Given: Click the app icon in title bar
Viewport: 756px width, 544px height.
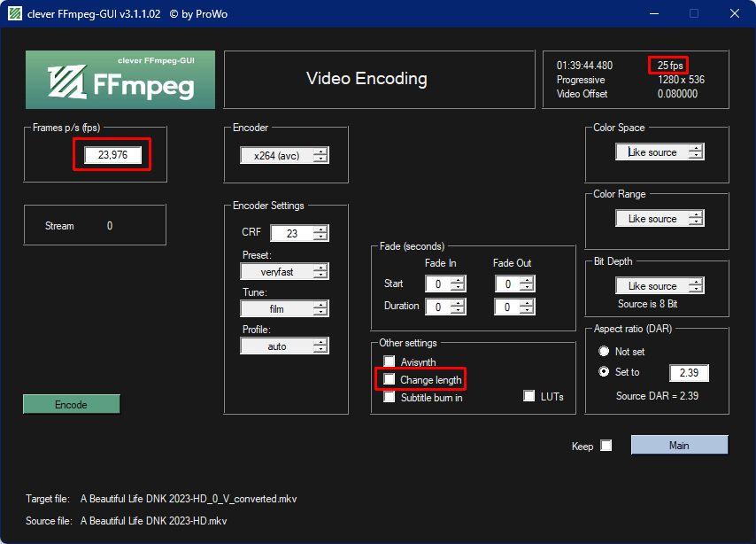Looking at the screenshot, I should pyautogui.click(x=14, y=13).
